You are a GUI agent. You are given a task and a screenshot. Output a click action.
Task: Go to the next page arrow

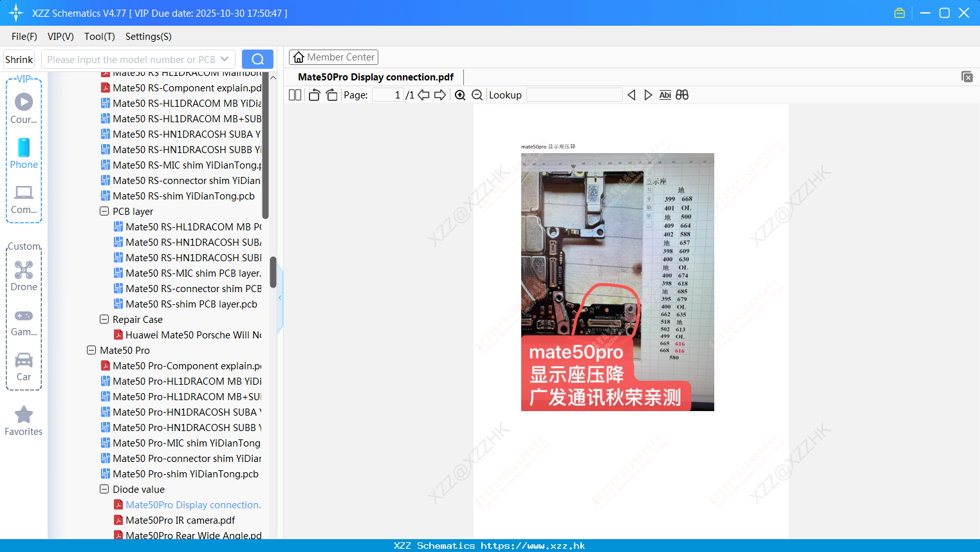(440, 95)
